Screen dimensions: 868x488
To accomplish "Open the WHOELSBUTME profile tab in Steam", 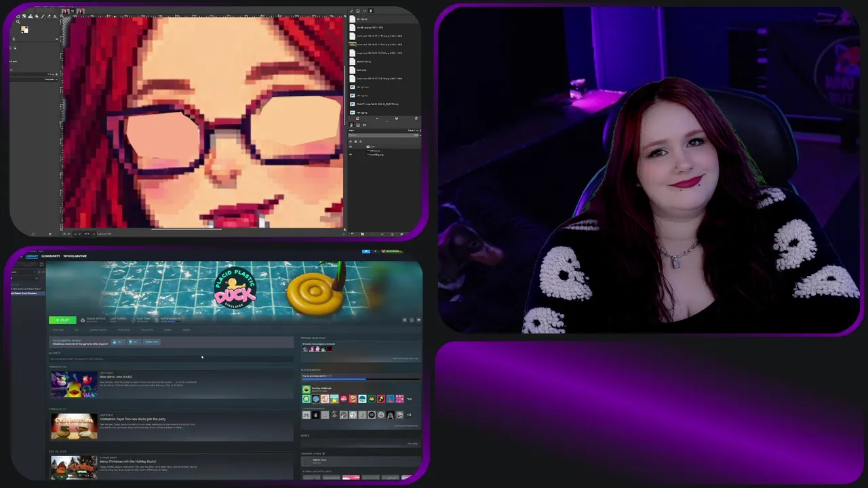I will coord(75,256).
